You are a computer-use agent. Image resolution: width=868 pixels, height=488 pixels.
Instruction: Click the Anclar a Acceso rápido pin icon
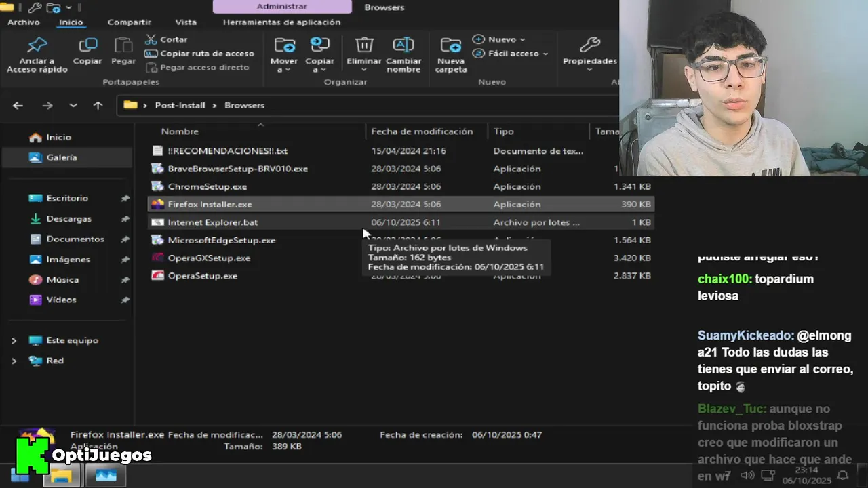tap(37, 45)
